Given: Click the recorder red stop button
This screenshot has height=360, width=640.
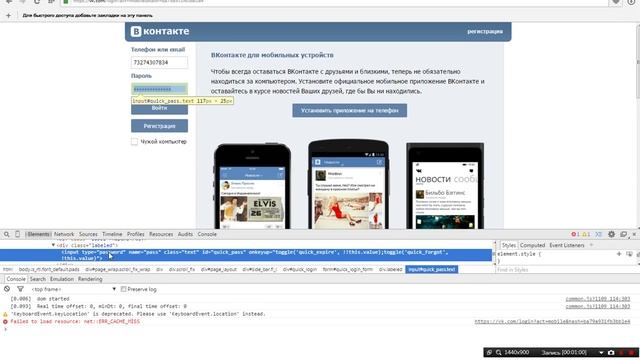Looking at the screenshot, I should click(x=631, y=353).
